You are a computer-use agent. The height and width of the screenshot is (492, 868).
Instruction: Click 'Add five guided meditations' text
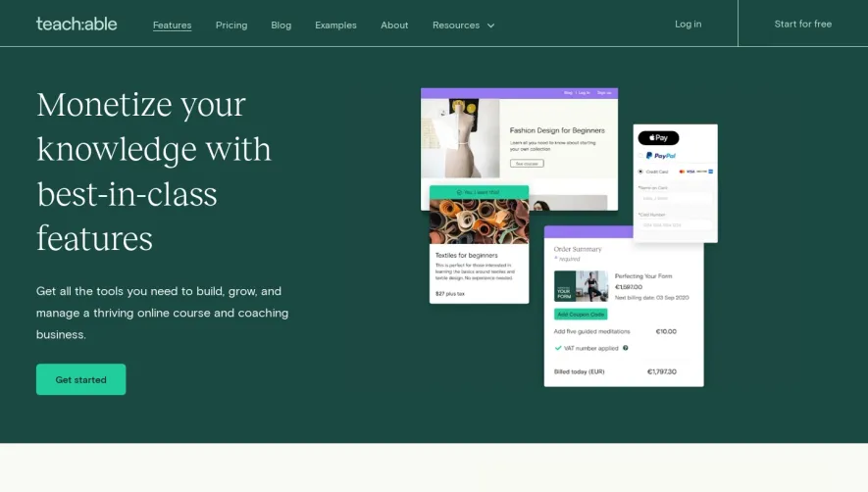(x=591, y=331)
